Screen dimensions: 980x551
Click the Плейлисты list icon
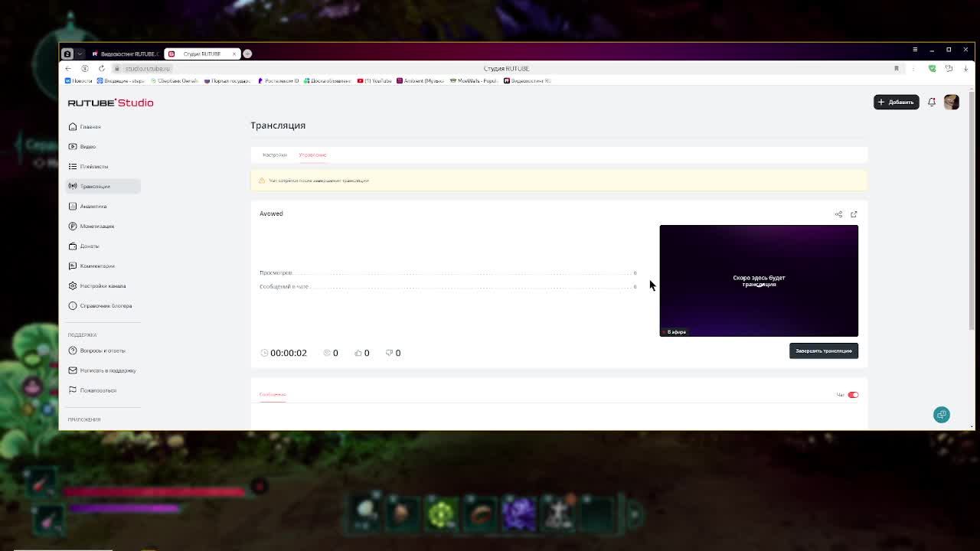pyautogui.click(x=73, y=166)
